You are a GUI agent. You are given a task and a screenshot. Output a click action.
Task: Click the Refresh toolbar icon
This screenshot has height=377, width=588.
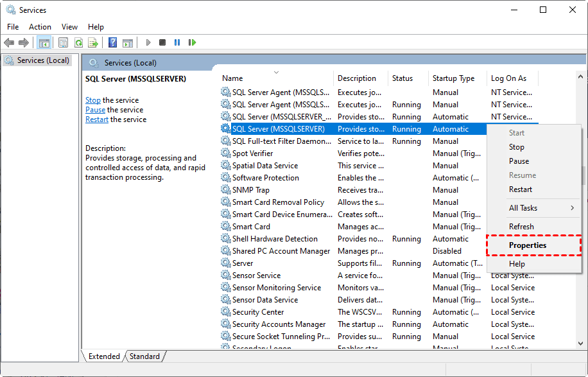pos(78,42)
